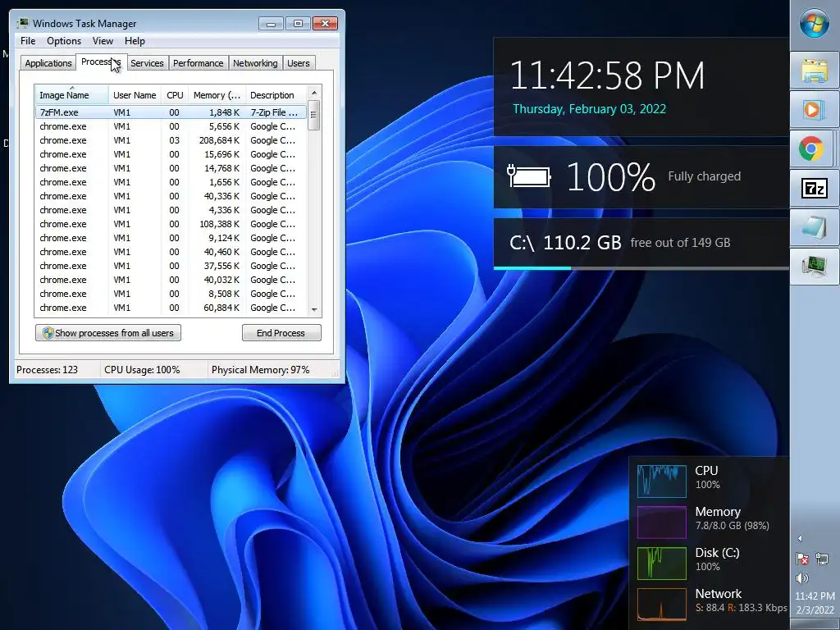
Task: Click CPU Usage: 100% status entry
Action: pyautogui.click(x=142, y=370)
